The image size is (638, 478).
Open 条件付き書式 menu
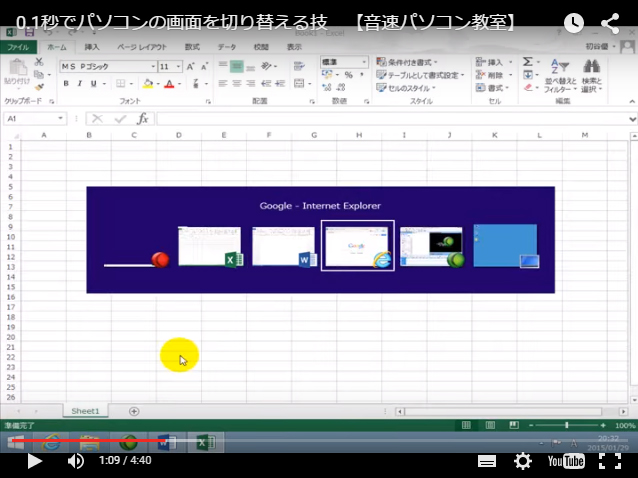407,62
